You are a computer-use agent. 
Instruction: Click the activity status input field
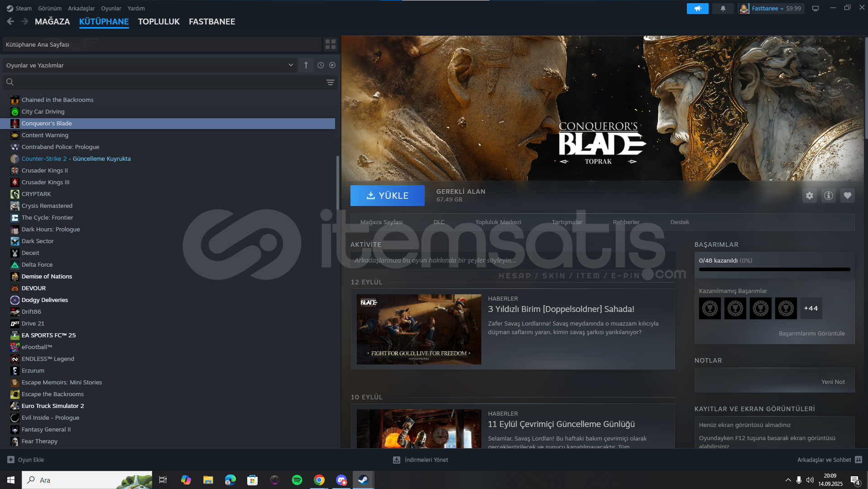[513, 260]
